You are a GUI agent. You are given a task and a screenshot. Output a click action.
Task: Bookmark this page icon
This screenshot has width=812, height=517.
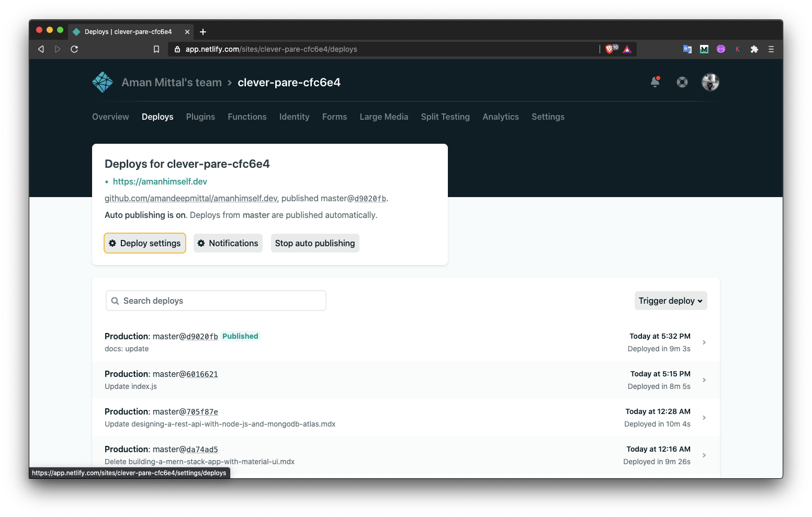point(156,49)
